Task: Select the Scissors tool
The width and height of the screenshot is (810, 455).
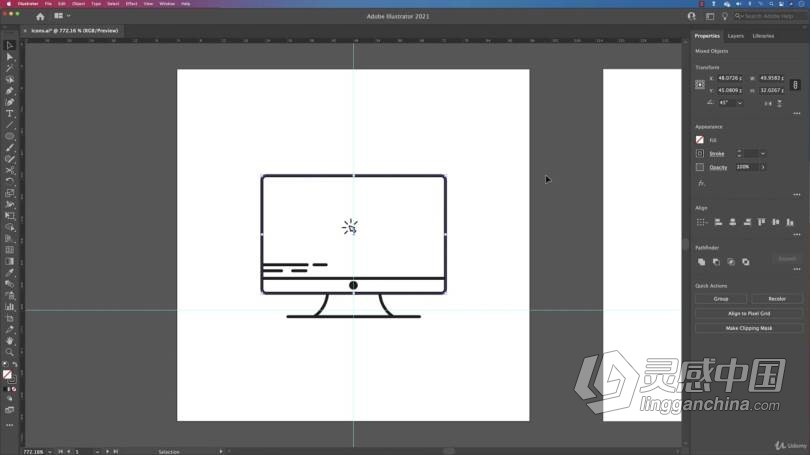Action: tap(10, 170)
